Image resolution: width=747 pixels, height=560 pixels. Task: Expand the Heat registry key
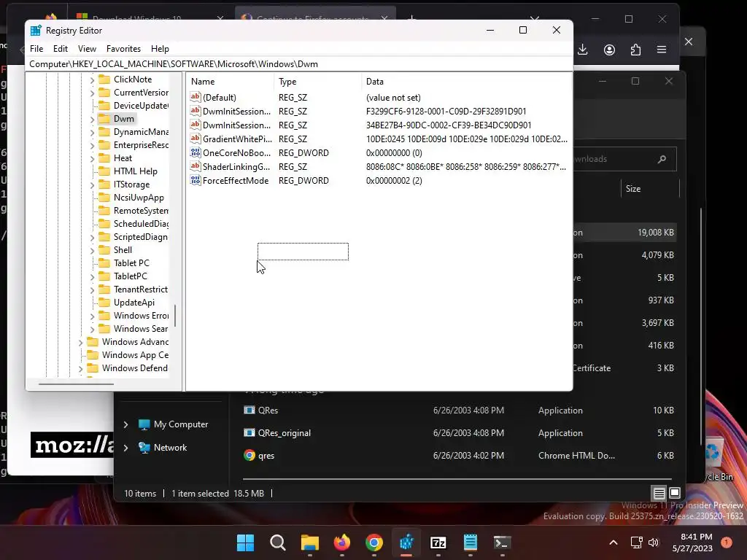(x=92, y=158)
